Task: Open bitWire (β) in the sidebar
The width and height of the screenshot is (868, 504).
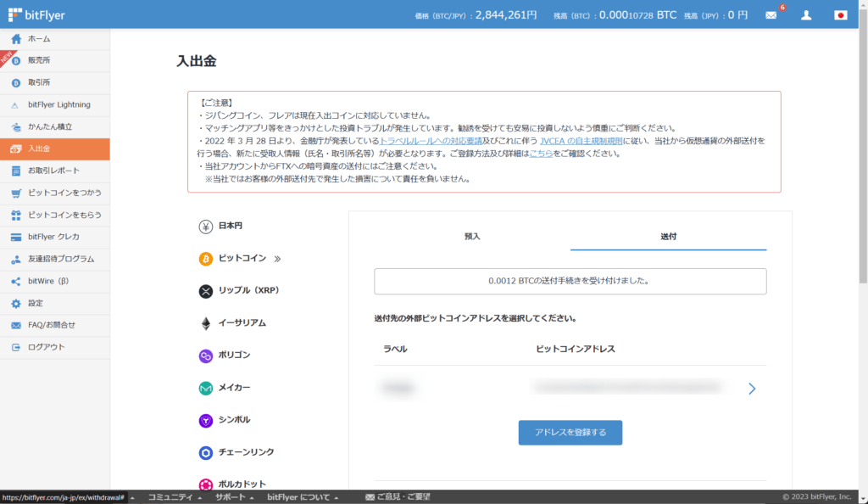Action: tap(55, 282)
